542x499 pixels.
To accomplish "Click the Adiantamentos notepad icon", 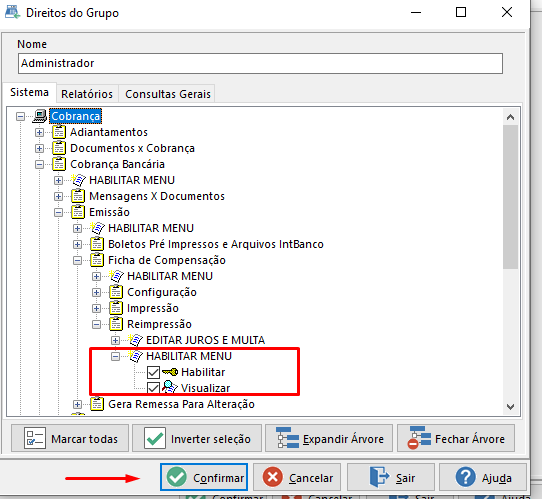I will click(59, 132).
